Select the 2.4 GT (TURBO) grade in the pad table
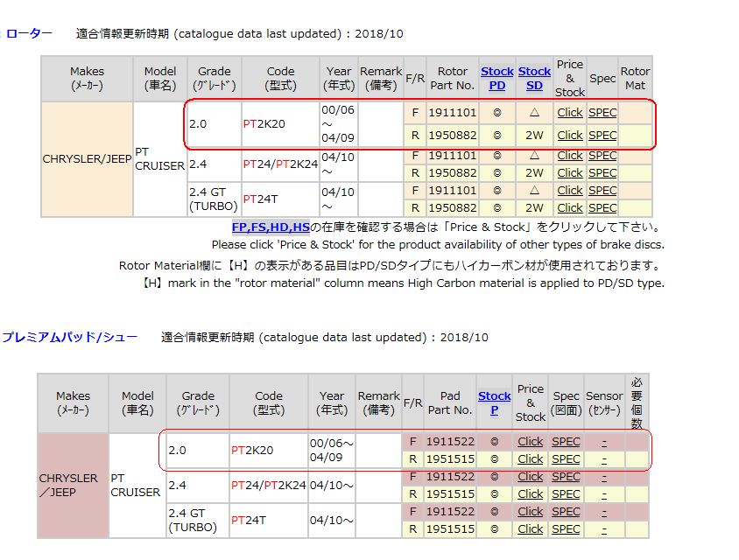 [193, 520]
